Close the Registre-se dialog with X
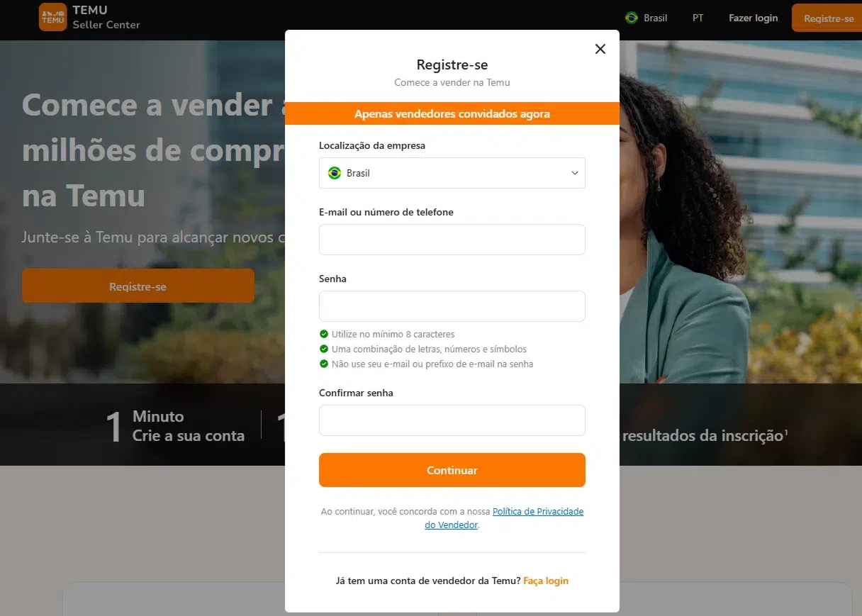 pyautogui.click(x=600, y=49)
